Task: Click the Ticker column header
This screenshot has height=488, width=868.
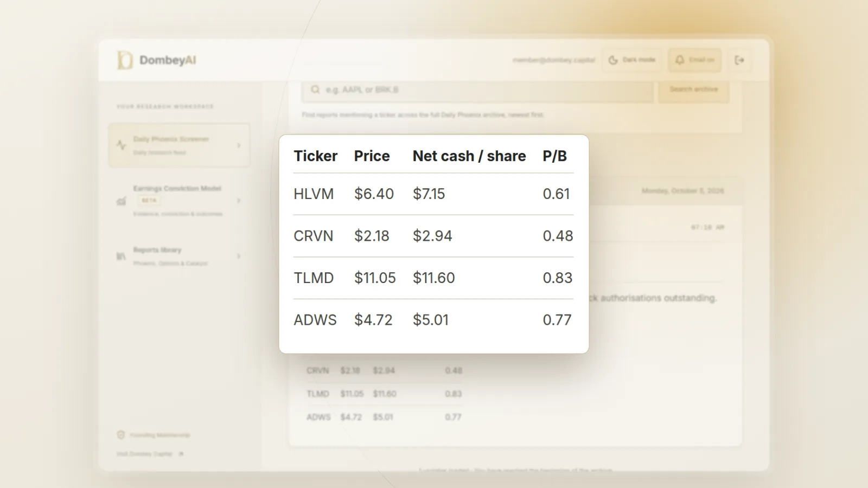Action: 316,156
